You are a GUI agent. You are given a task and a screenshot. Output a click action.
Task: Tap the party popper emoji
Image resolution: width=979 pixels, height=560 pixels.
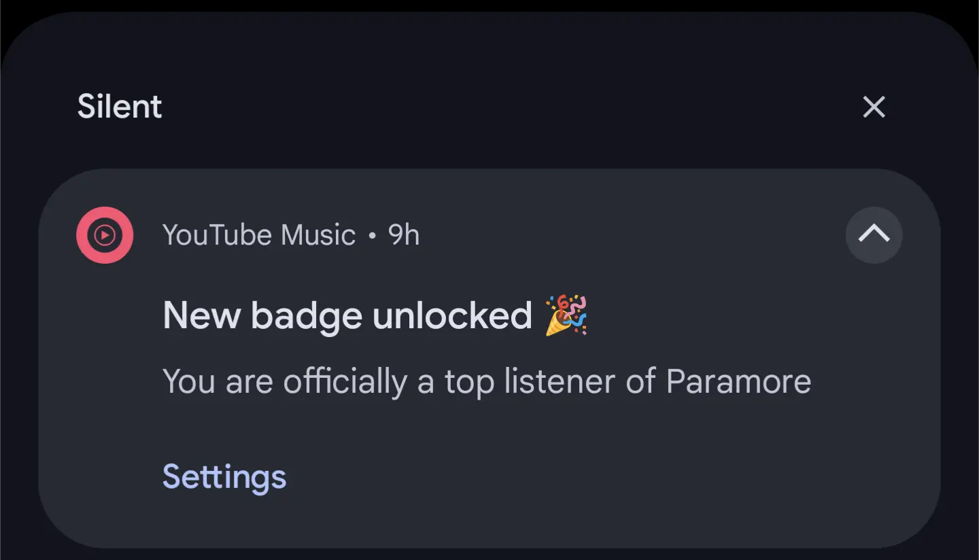(x=566, y=315)
